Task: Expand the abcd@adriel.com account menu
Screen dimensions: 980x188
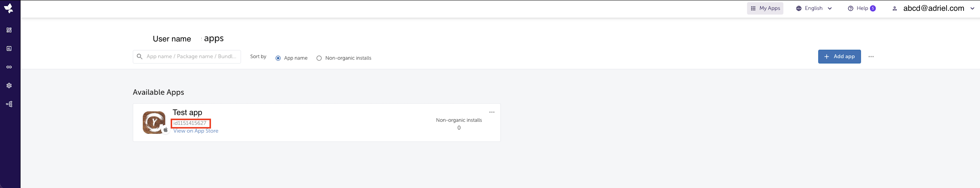Action: tap(933, 8)
